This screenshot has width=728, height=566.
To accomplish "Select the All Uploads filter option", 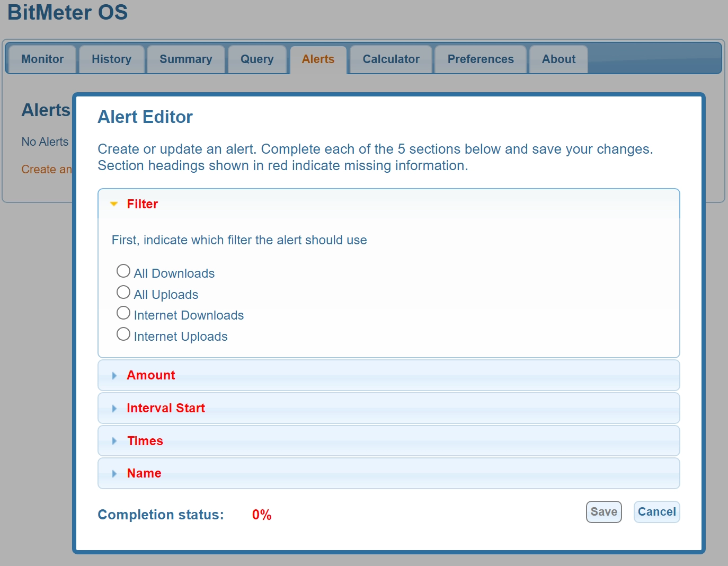I will [x=123, y=293].
